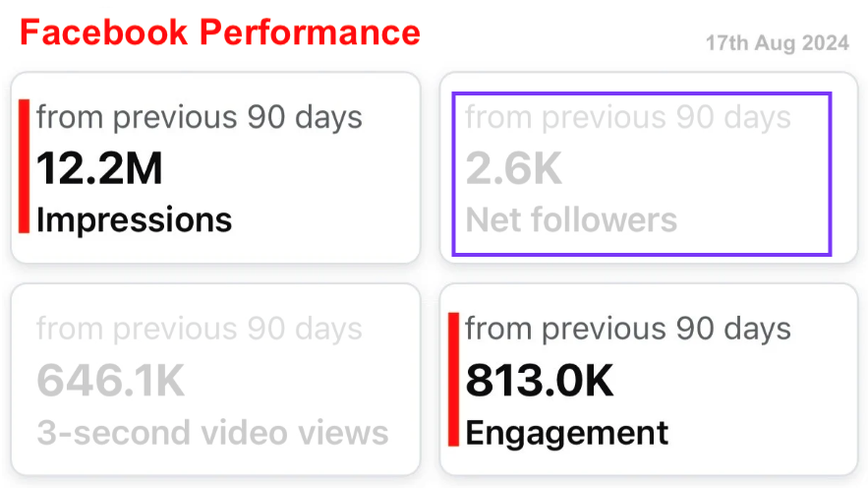
Task: Click the Engagement label text
Action: click(567, 434)
